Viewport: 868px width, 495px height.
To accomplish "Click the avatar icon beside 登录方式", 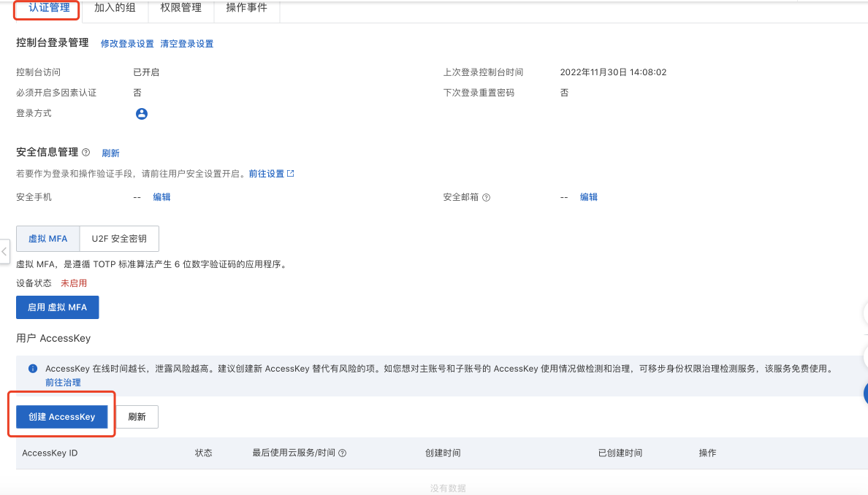I will pos(141,113).
